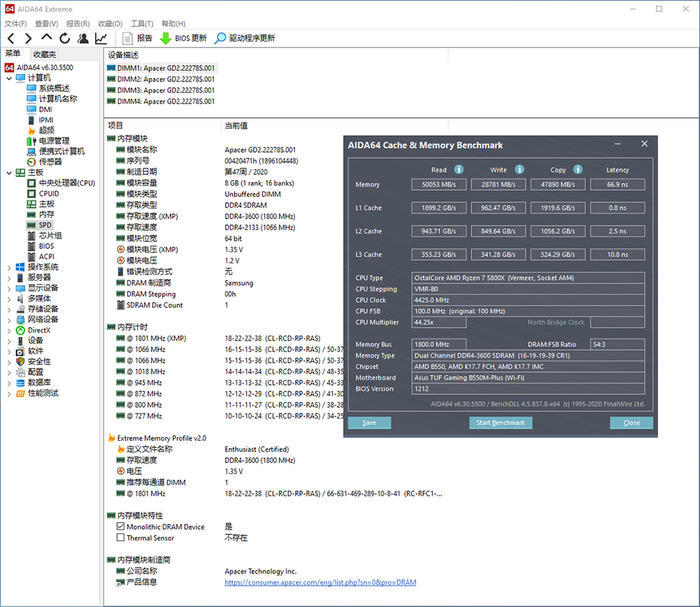Collapse the 主板 tree node
The image size is (700, 607).
(9, 173)
